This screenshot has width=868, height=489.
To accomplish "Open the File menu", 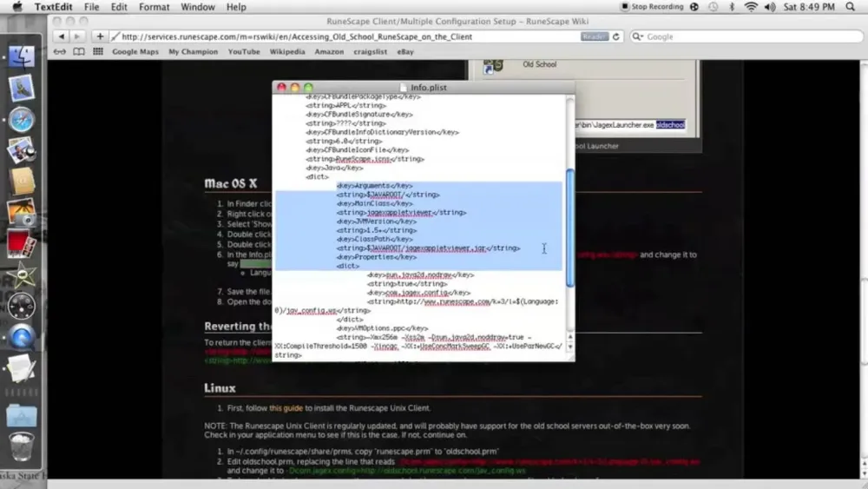I will tap(91, 7).
